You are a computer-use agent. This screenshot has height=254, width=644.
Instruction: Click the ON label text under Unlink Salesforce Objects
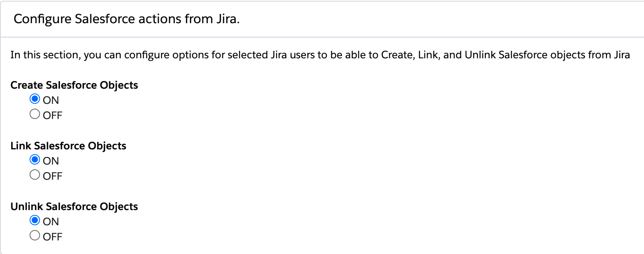click(x=51, y=222)
